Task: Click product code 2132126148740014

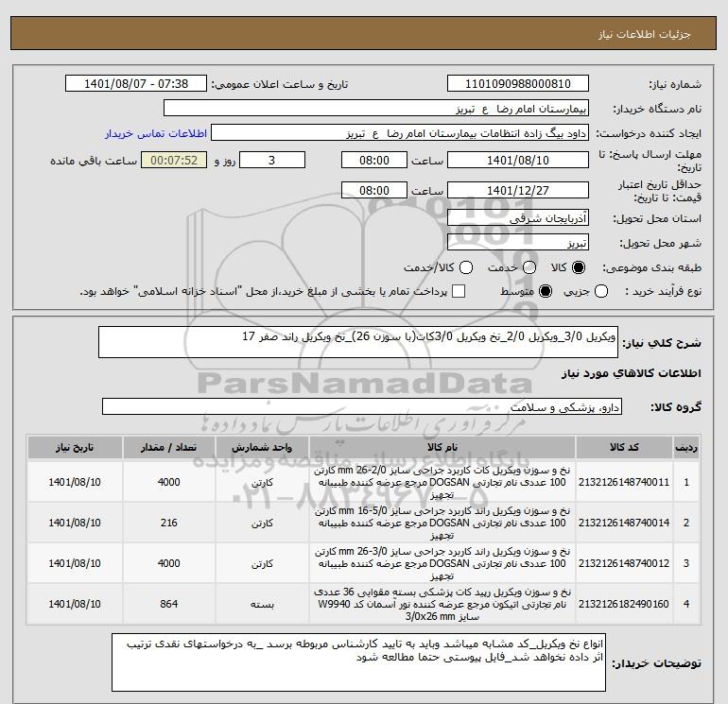Action: coord(624,523)
